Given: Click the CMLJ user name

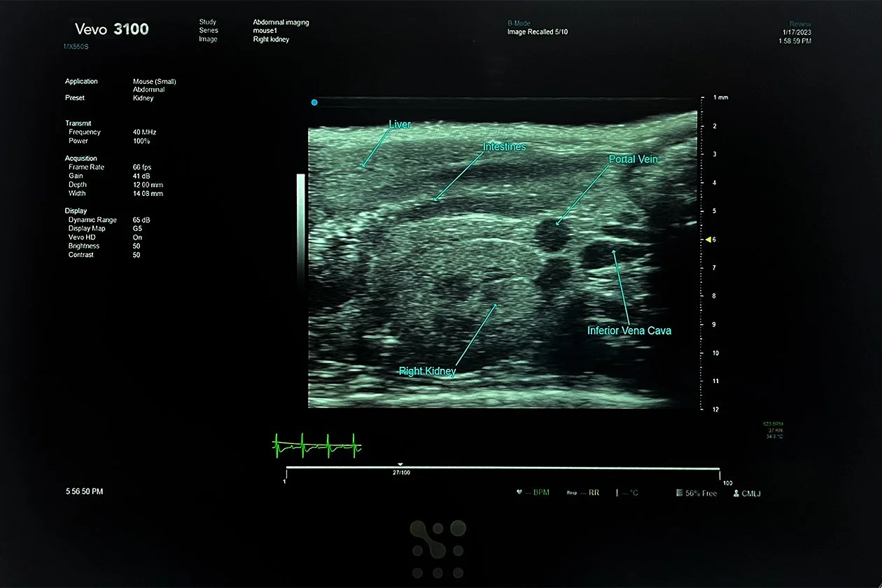Looking at the screenshot, I should pyautogui.click(x=752, y=493).
